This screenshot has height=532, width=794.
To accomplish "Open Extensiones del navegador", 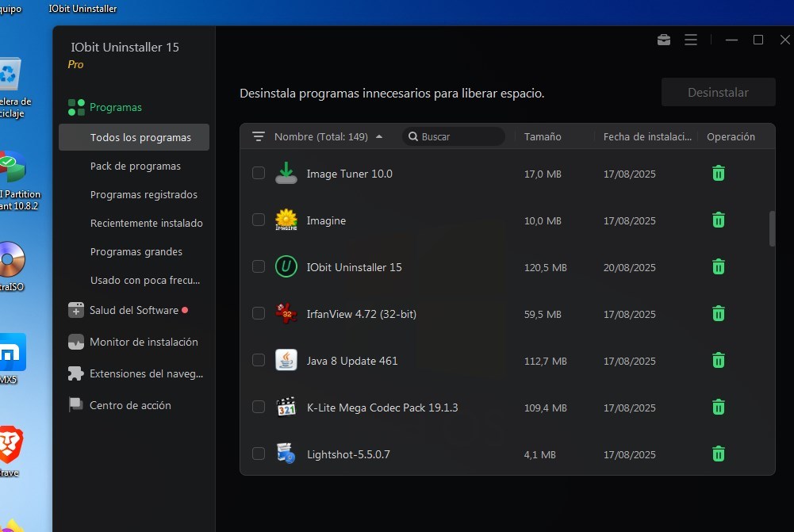I will pyautogui.click(x=136, y=373).
